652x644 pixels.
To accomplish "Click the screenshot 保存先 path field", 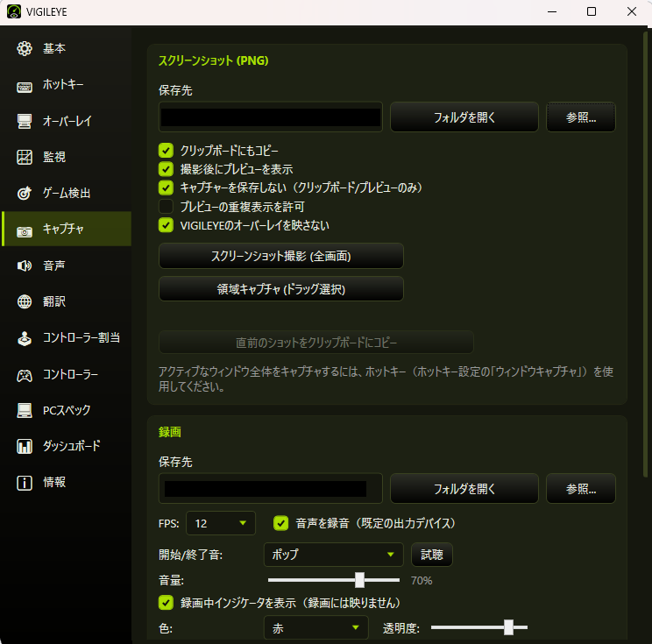I will tap(271, 117).
